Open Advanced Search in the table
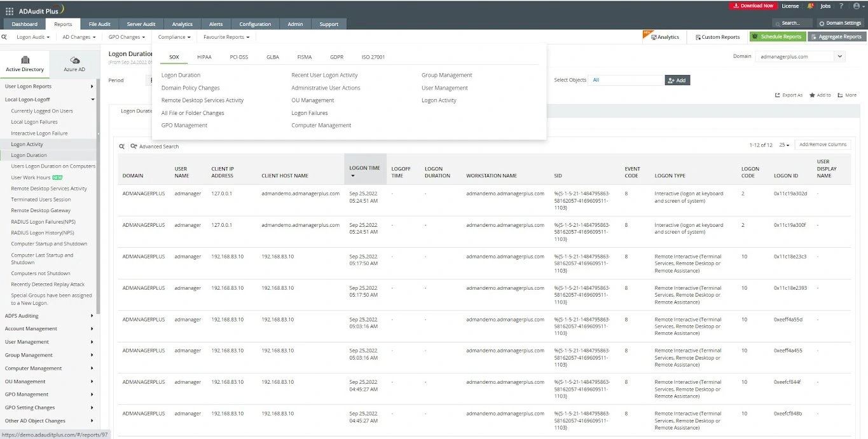 [x=155, y=146]
